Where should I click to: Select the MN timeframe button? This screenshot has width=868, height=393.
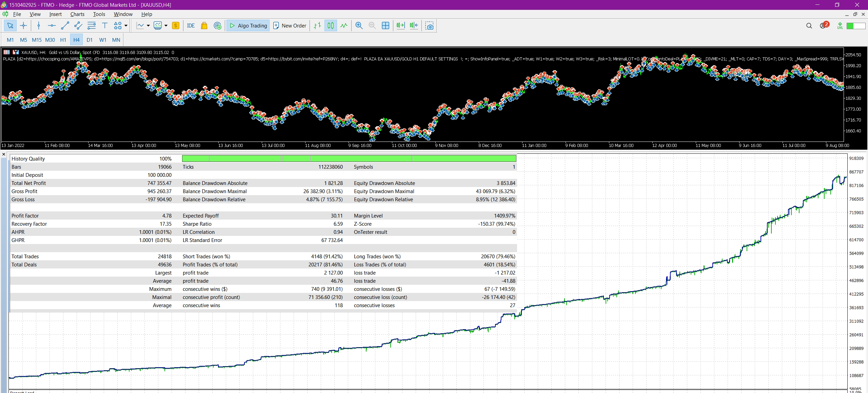click(x=116, y=40)
